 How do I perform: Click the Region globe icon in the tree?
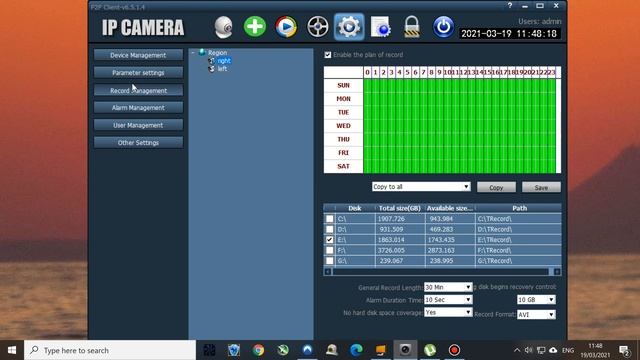click(x=202, y=52)
